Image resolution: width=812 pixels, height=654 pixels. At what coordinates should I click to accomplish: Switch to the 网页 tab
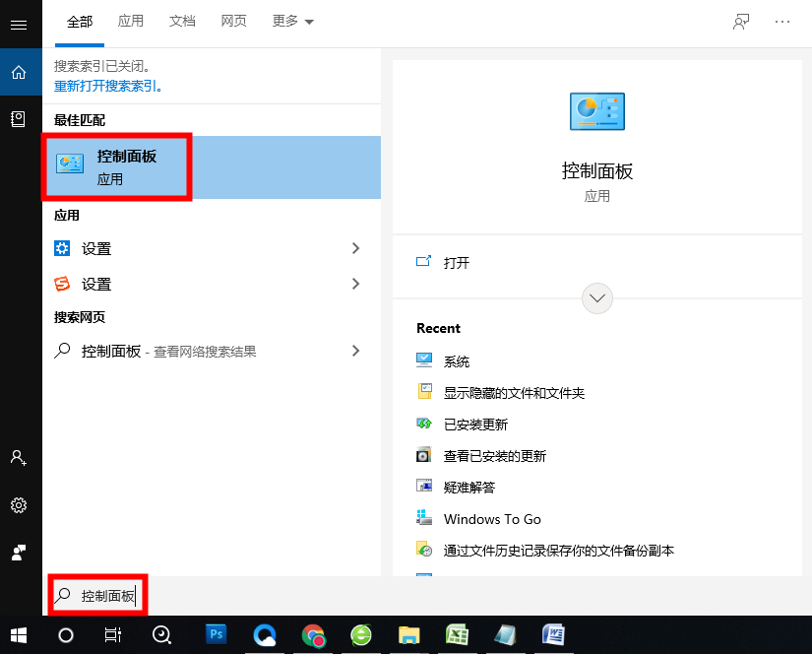[233, 21]
